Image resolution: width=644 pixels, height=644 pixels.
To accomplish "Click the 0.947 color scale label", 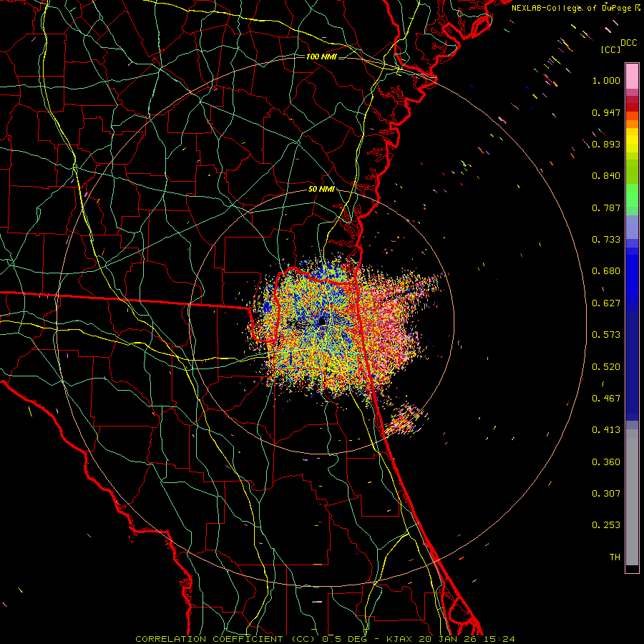I will 606,112.
